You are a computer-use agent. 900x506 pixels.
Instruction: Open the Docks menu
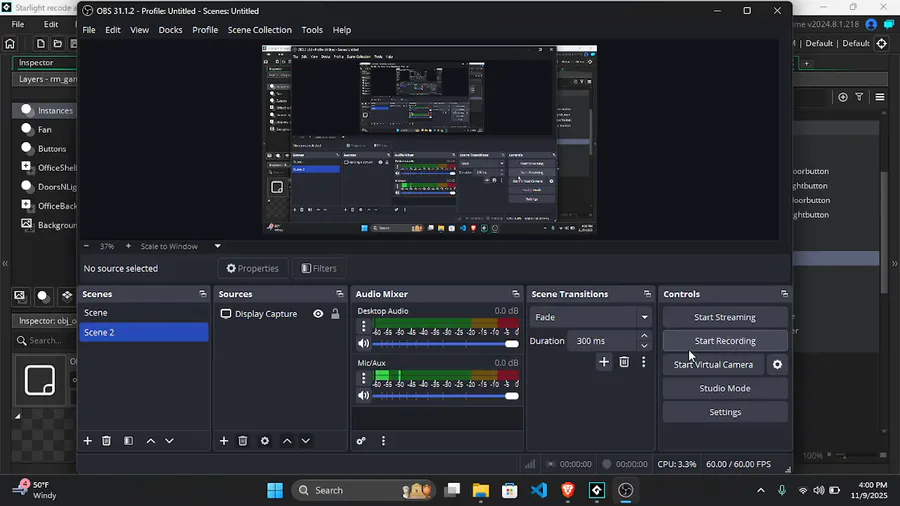click(x=170, y=30)
